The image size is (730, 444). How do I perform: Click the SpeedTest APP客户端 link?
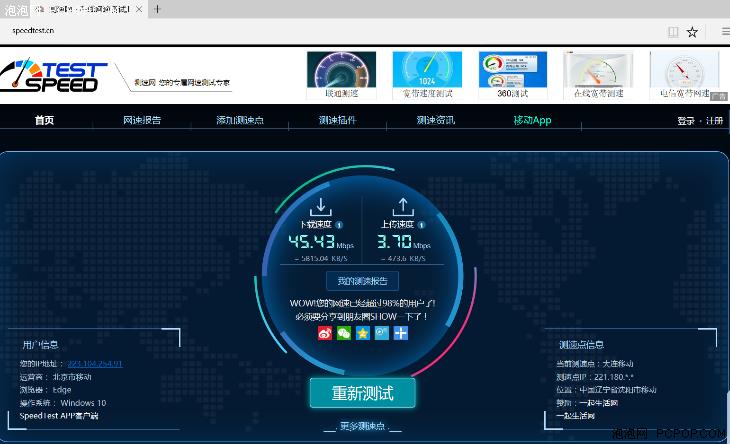tap(59, 416)
